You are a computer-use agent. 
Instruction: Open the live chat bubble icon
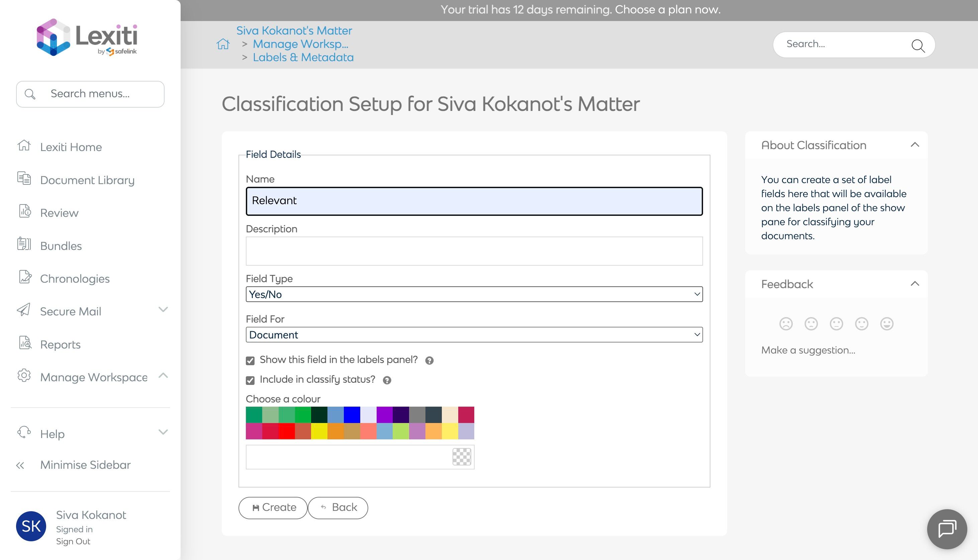coord(947,529)
